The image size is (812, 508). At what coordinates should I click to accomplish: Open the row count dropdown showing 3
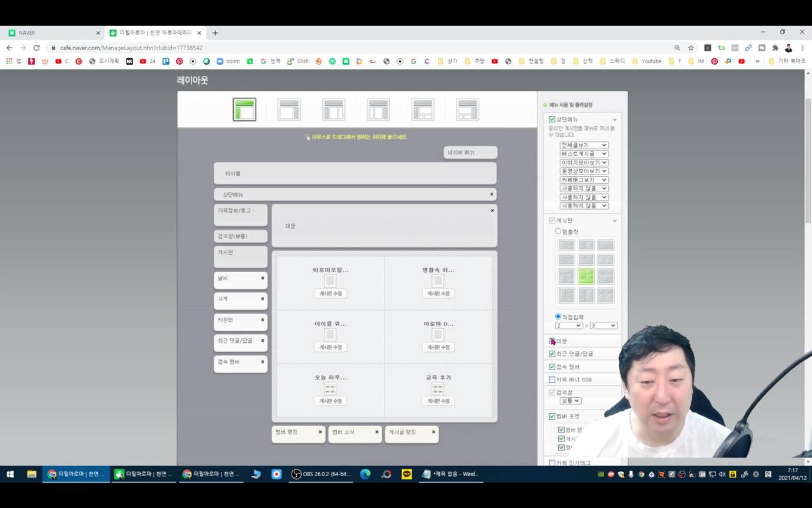604,325
